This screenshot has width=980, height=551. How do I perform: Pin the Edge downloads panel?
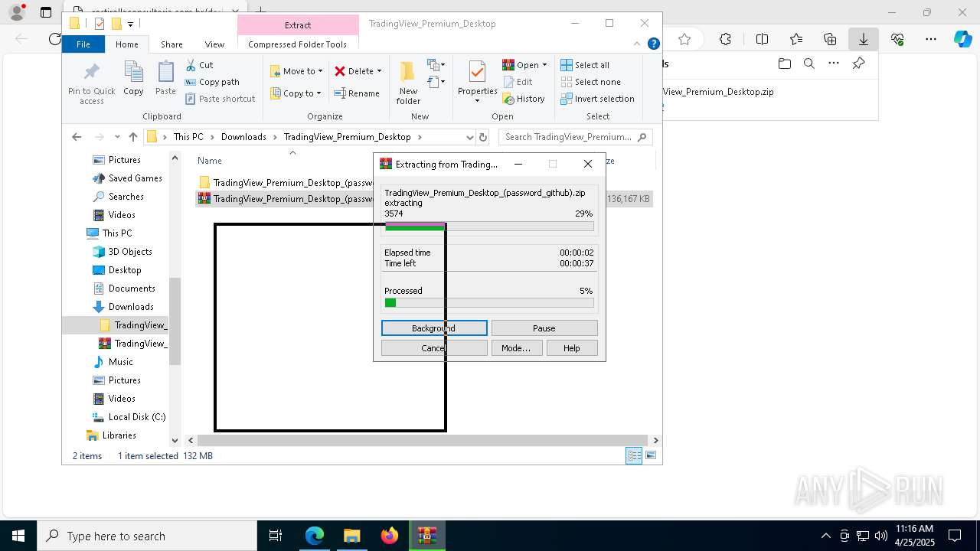point(858,64)
